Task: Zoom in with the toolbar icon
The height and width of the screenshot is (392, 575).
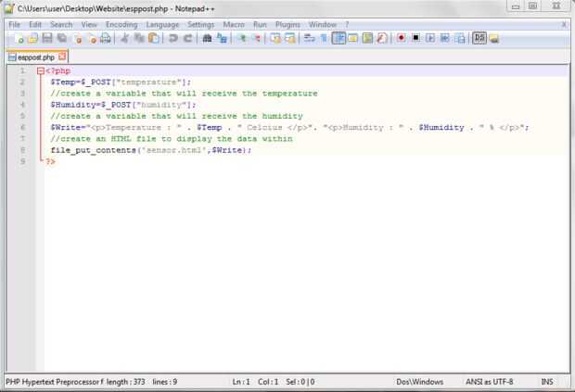Action: tap(242, 38)
